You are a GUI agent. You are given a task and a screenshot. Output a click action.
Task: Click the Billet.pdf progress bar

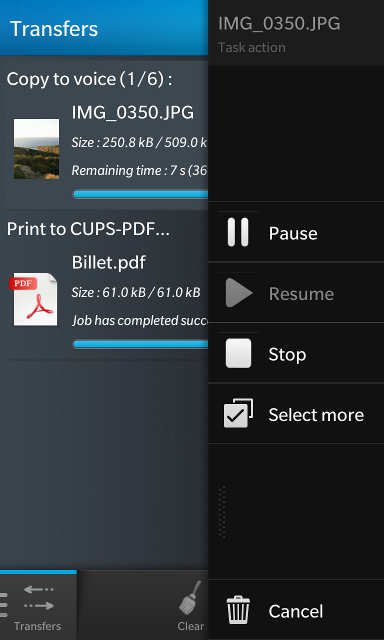coord(140,344)
